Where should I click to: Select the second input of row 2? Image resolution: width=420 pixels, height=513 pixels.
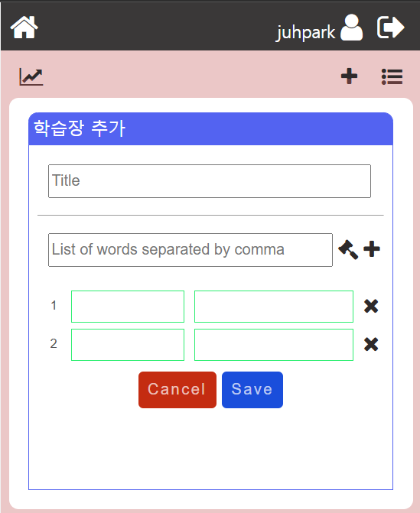pos(274,345)
